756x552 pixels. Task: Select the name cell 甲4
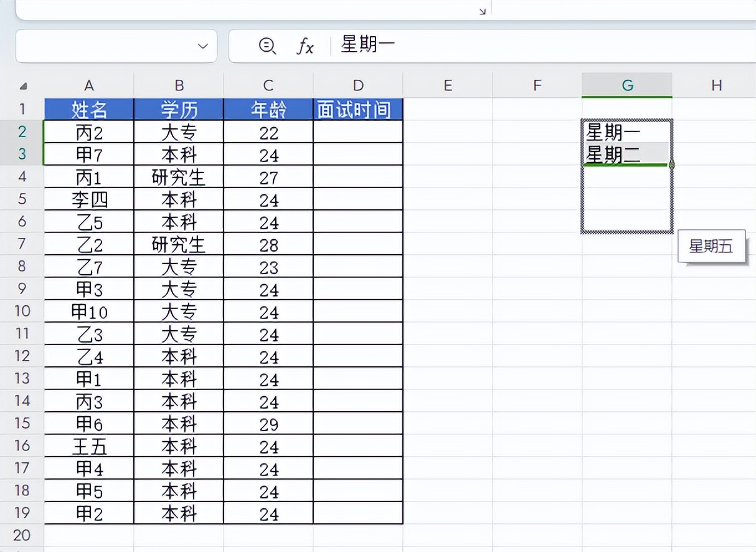click(89, 469)
